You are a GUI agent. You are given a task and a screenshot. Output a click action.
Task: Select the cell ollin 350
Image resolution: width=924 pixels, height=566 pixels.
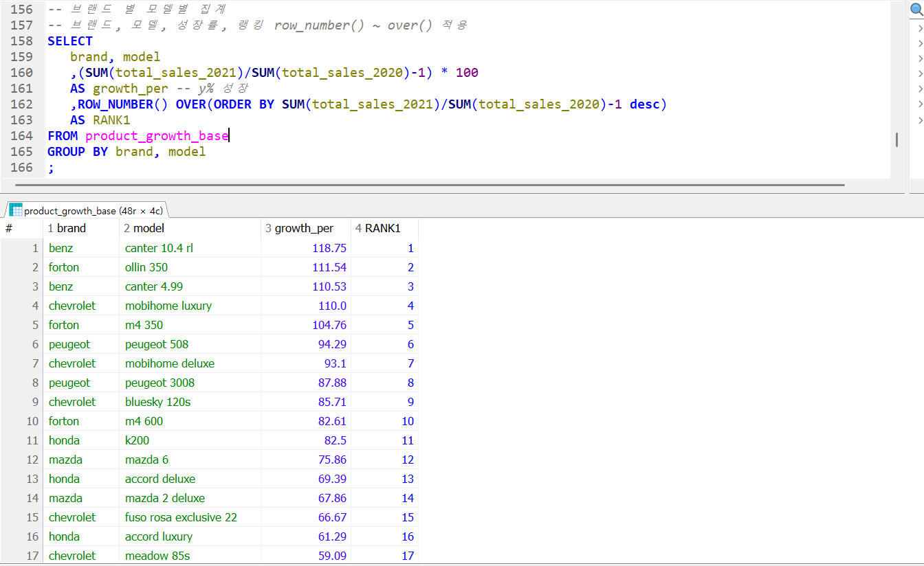(x=190, y=267)
